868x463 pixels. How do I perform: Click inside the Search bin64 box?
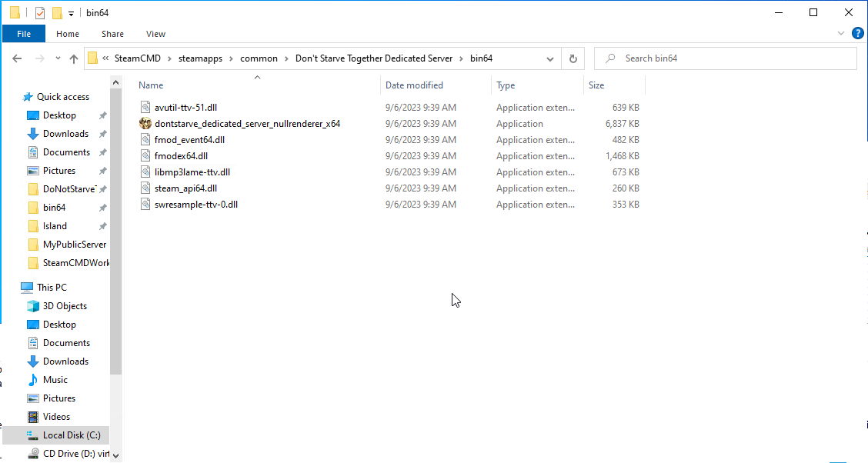point(723,58)
